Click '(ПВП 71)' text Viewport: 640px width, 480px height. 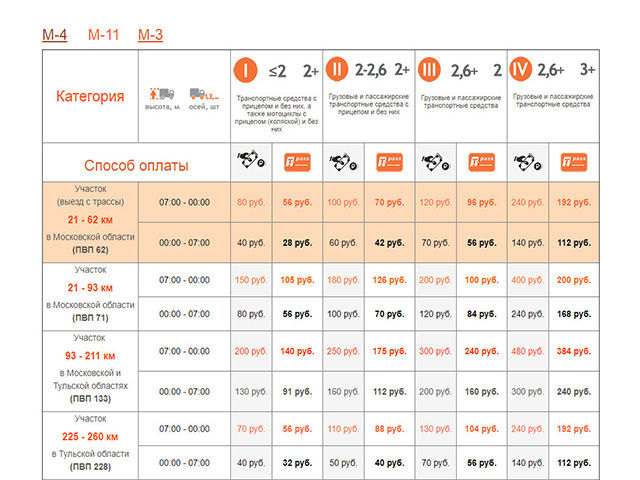(90, 318)
